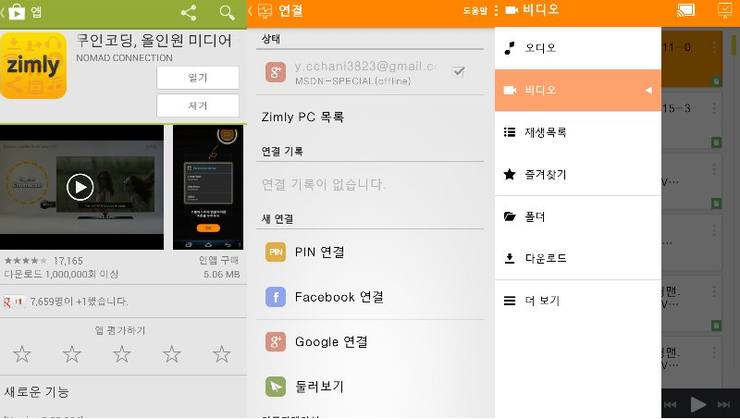
Task: Tap the Play Store bag icon
Action: 17,13
